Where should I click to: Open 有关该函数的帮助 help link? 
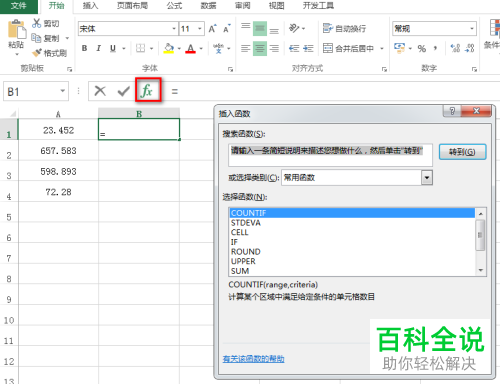253,359
